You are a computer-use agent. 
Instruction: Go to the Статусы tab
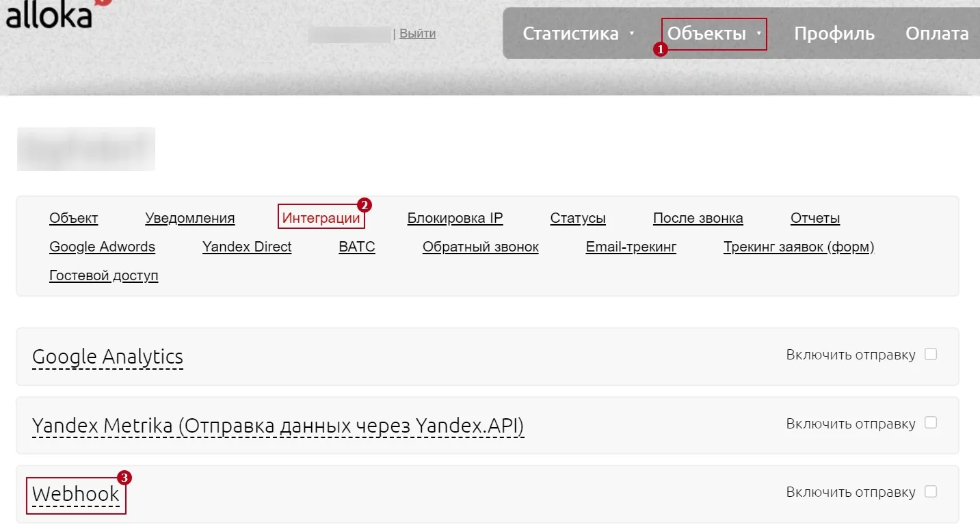[578, 218]
